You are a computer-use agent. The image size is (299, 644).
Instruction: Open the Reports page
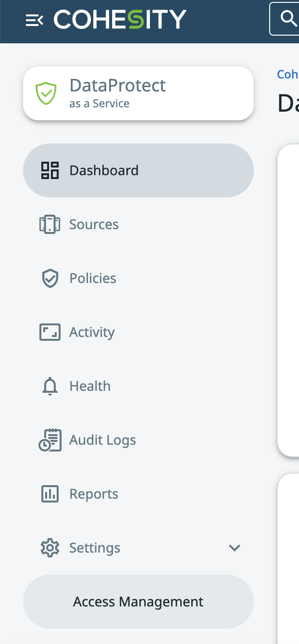(94, 494)
